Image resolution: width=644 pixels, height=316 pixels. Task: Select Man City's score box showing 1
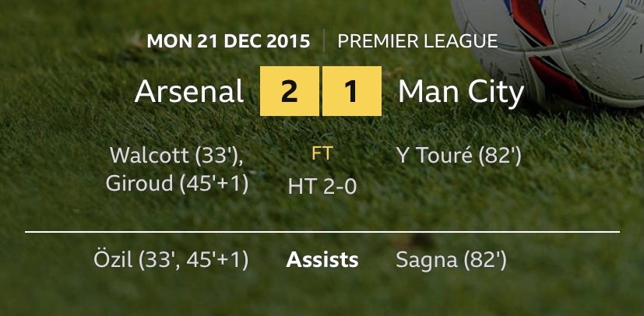(352, 91)
